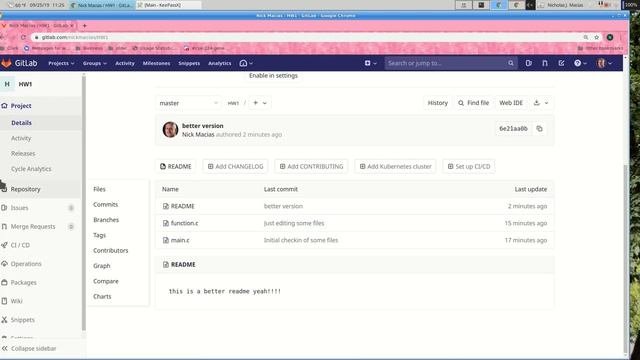640x360 pixels.
Task: Click Add Kubernetes cluster button
Action: (396, 167)
